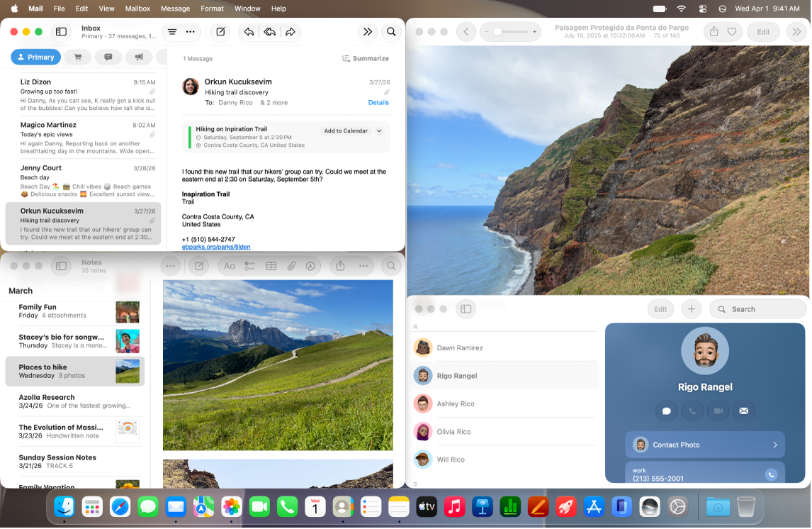
Task: Create a new note in Notes
Action: (x=199, y=266)
